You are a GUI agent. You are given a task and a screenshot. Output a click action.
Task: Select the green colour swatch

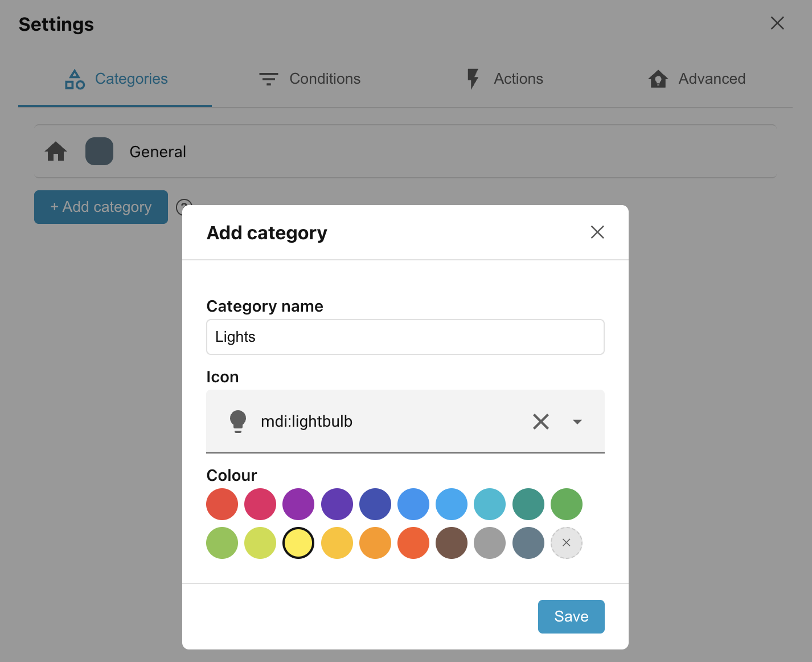(567, 504)
